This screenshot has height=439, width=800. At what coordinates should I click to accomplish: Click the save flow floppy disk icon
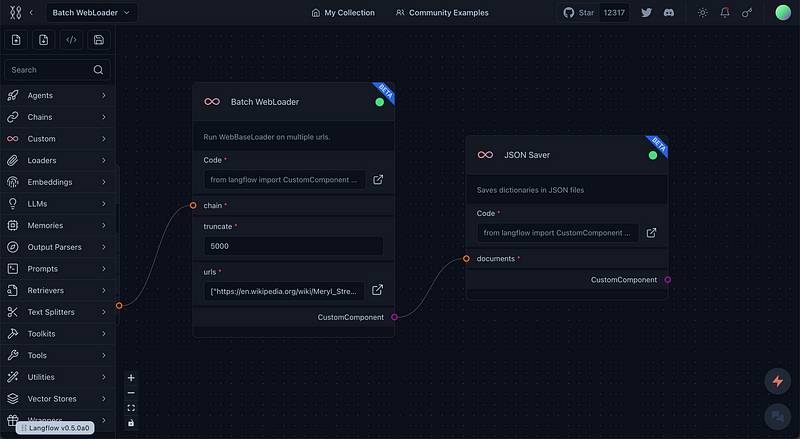(x=98, y=40)
